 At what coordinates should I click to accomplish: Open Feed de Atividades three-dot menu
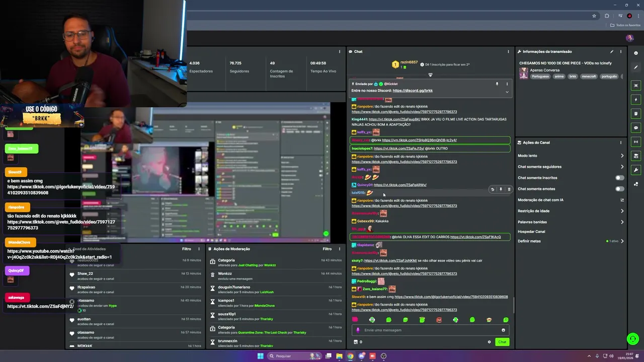click(199, 249)
